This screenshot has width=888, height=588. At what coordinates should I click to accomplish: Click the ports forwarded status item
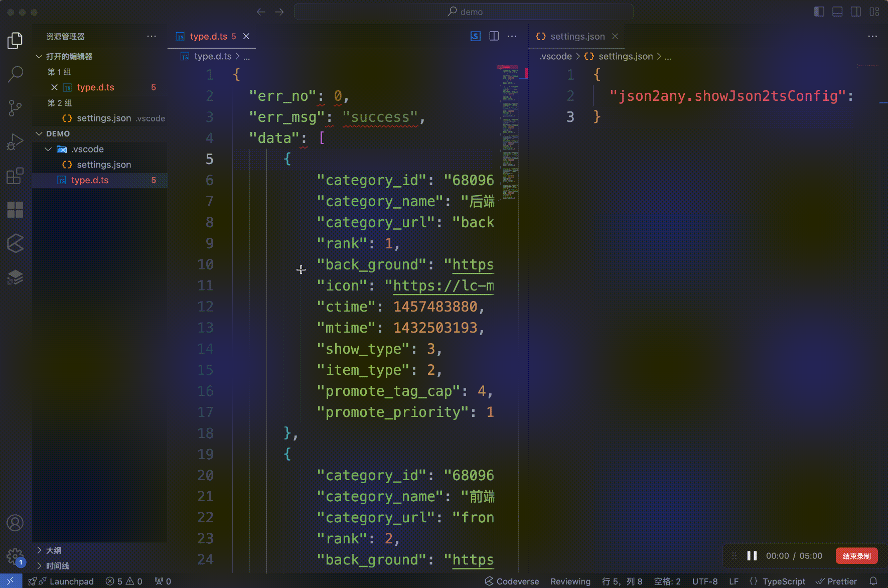pos(163,581)
